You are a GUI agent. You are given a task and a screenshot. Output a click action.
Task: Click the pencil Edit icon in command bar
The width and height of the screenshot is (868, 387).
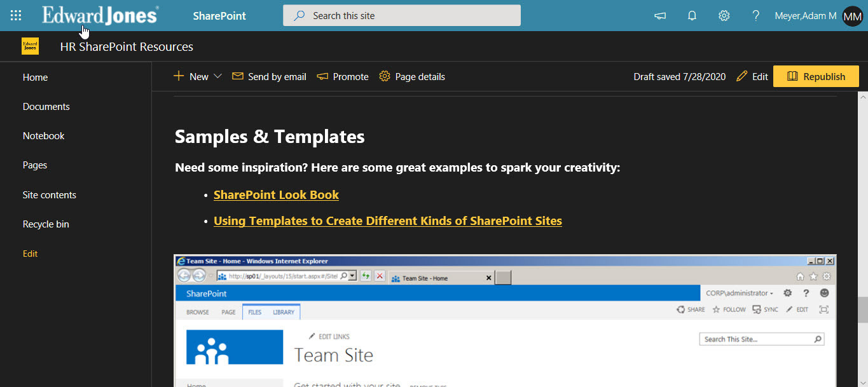(x=741, y=76)
